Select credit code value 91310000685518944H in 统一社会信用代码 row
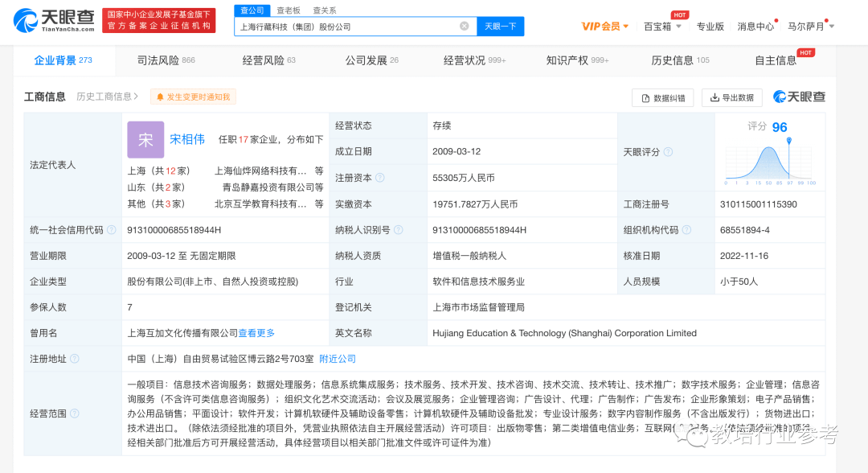This screenshot has height=473, width=868. pyautogui.click(x=174, y=230)
